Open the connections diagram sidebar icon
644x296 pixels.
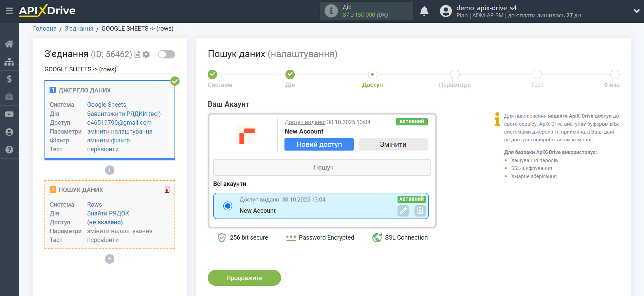click(9, 62)
